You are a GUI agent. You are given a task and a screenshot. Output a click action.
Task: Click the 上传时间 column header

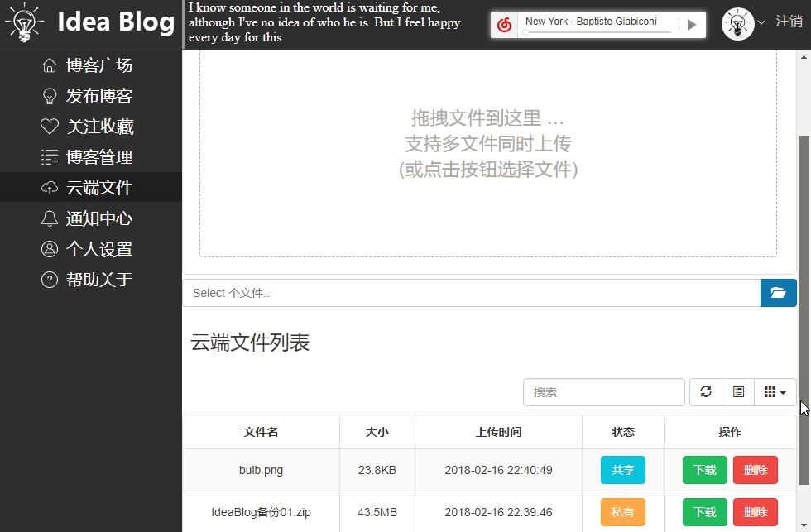[x=498, y=432]
